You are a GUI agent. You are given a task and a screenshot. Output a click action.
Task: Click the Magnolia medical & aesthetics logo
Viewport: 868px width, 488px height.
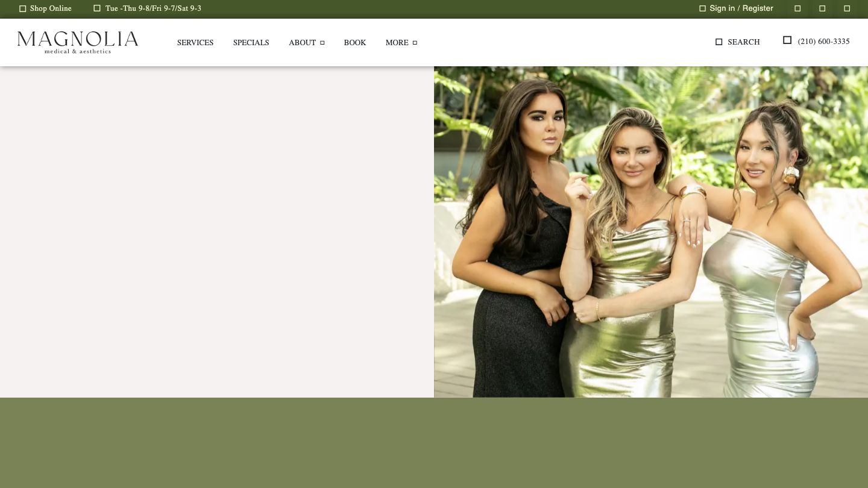click(77, 42)
